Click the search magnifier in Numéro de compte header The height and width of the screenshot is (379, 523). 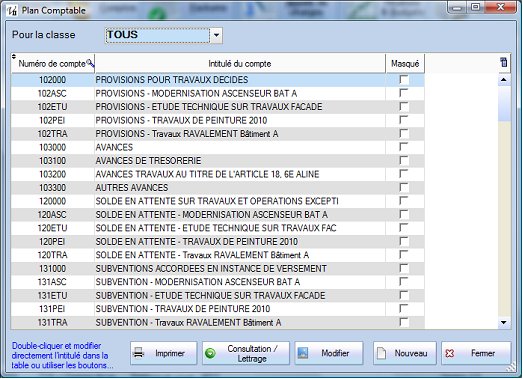90,62
